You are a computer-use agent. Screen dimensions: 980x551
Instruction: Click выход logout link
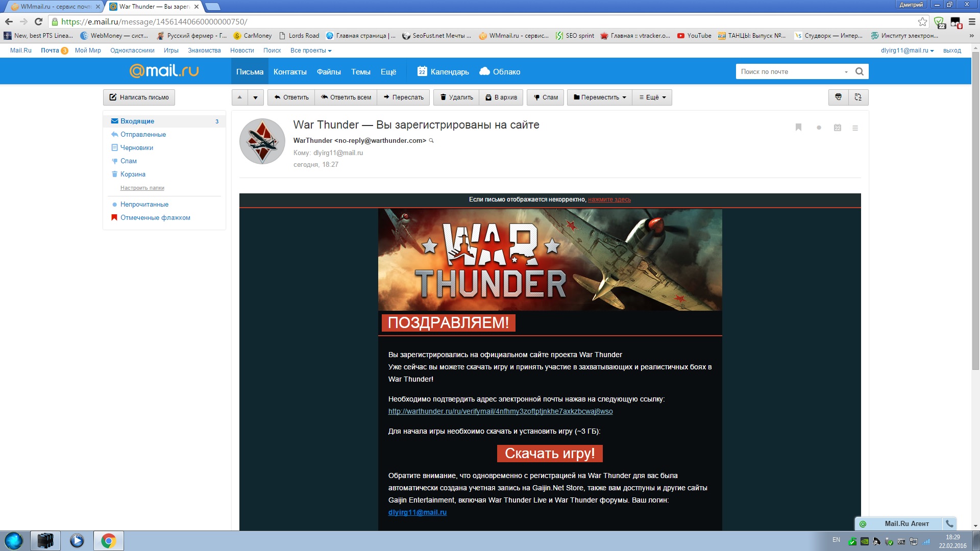(952, 51)
